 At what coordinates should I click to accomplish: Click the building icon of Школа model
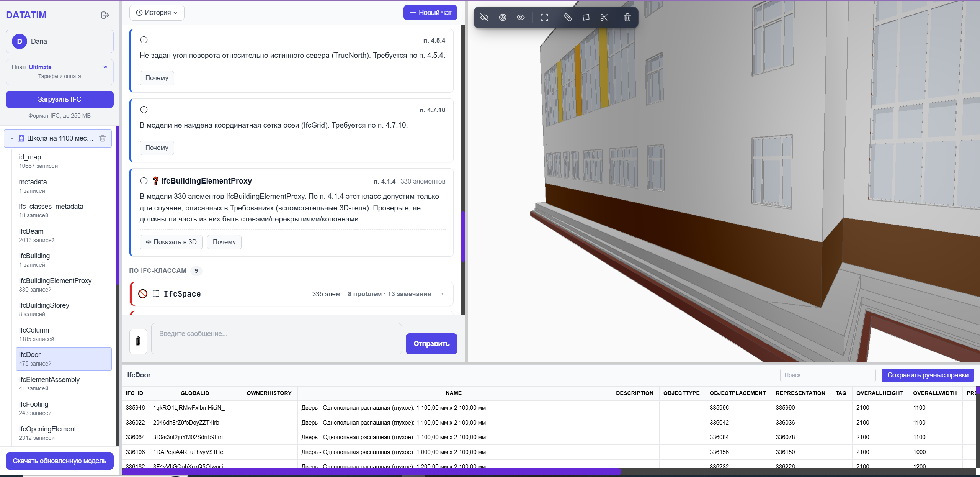[x=21, y=138]
